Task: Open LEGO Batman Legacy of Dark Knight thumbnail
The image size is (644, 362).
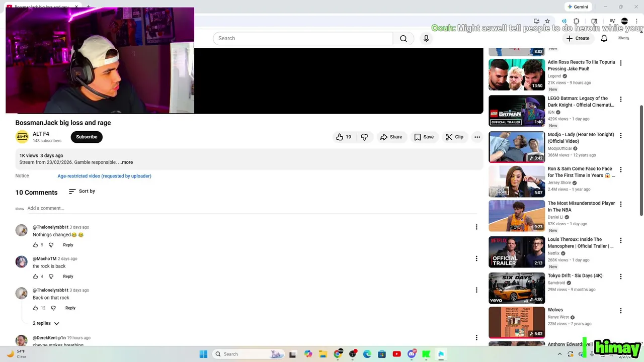Action: [x=517, y=111]
